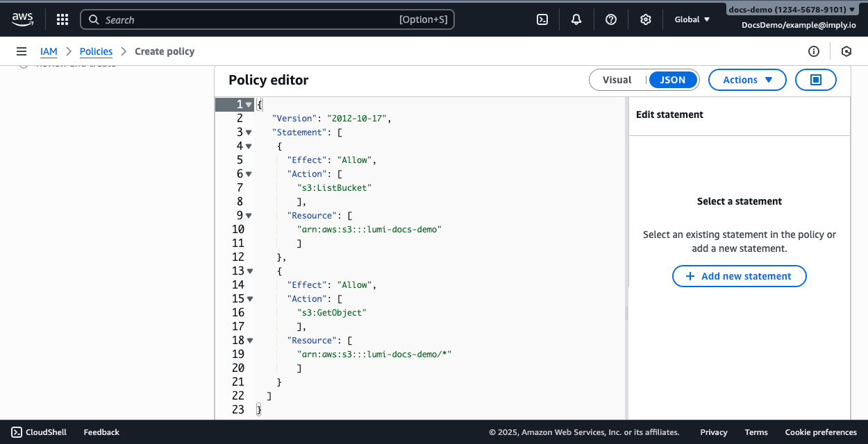Open the notifications bell

[576, 19]
